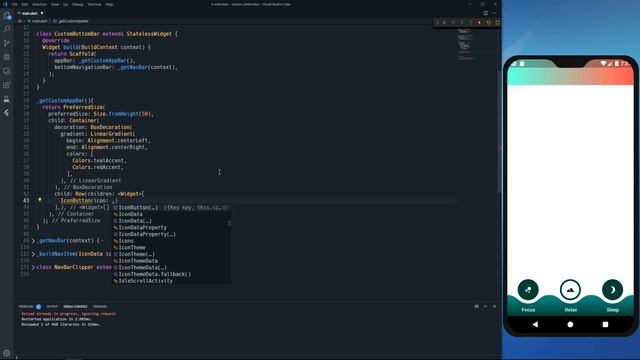This screenshot has width=640, height=360.
Task: Open the File menu
Action: 15,4
